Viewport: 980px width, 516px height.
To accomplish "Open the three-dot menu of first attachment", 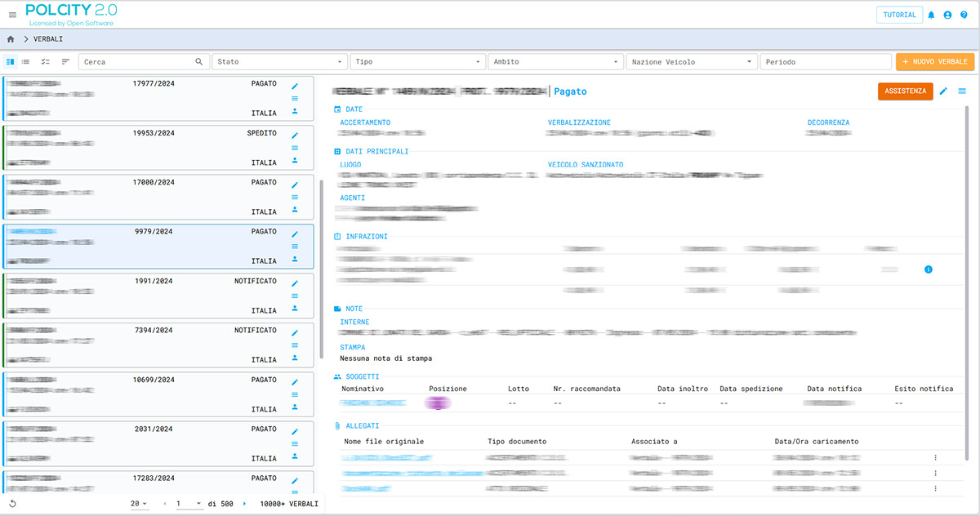I will (935, 458).
